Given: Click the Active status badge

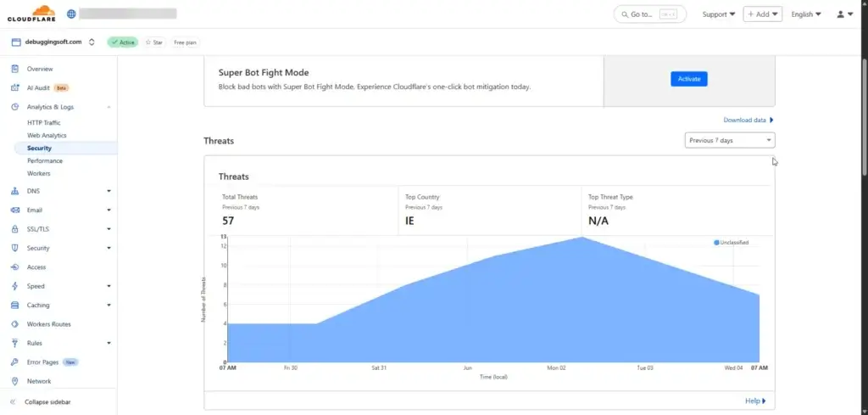Looking at the screenshot, I should [x=122, y=42].
